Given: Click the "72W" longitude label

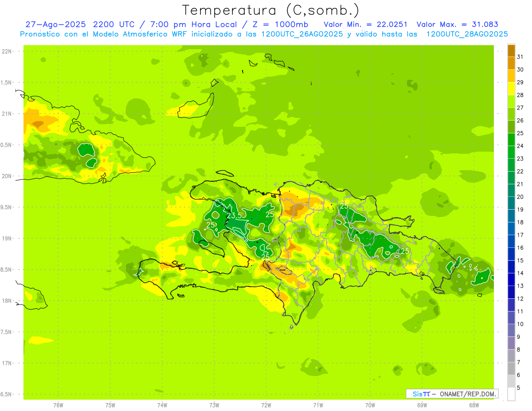Looking at the screenshot, I should point(266,405).
